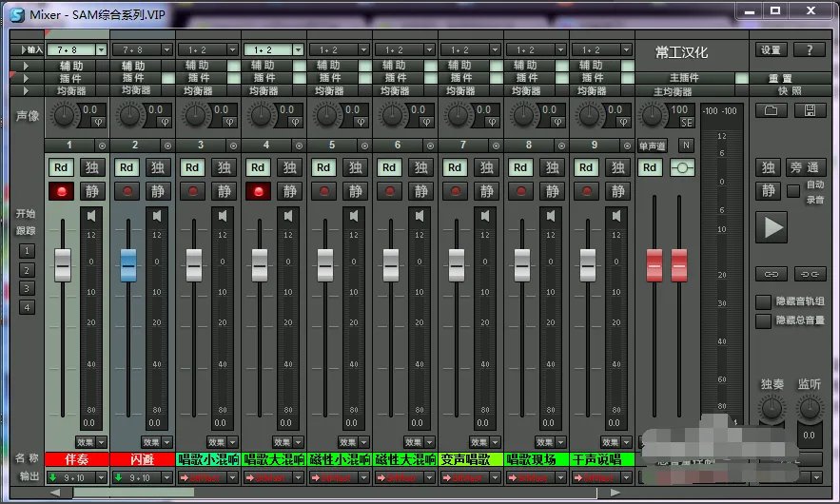Solo channel 1 with 独 button
This screenshot has height=504, width=840.
click(92, 167)
